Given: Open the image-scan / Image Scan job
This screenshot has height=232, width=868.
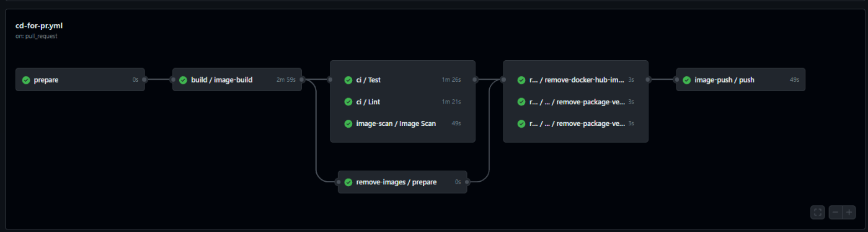Looking at the screenshot, I should pyautogui.click(x=402, y=123).
